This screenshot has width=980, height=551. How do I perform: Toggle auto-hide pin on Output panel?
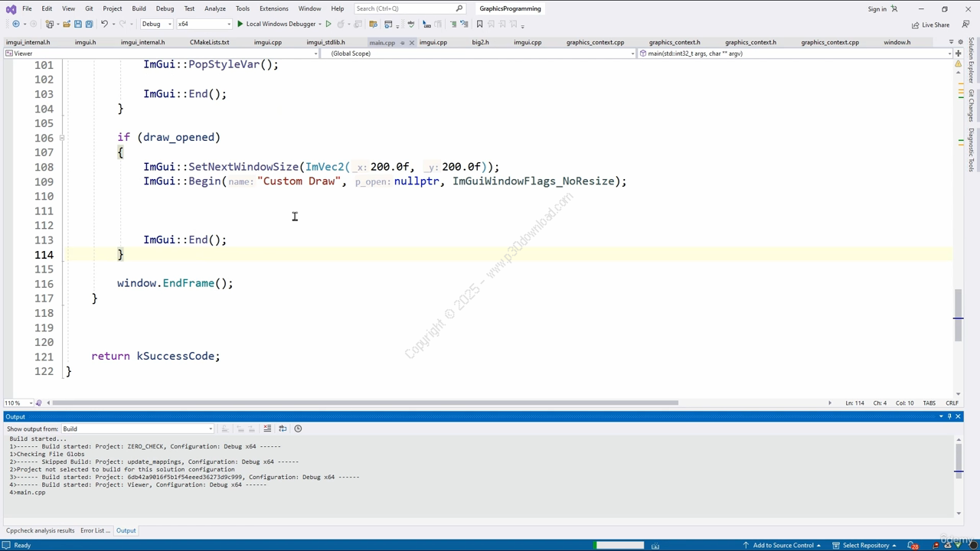pos(949,416)
